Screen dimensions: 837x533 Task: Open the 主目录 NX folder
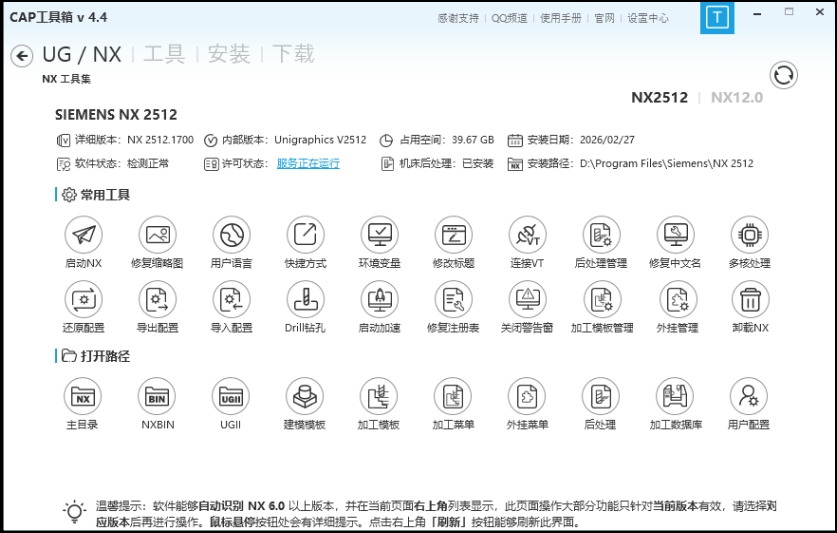[83, 397]
